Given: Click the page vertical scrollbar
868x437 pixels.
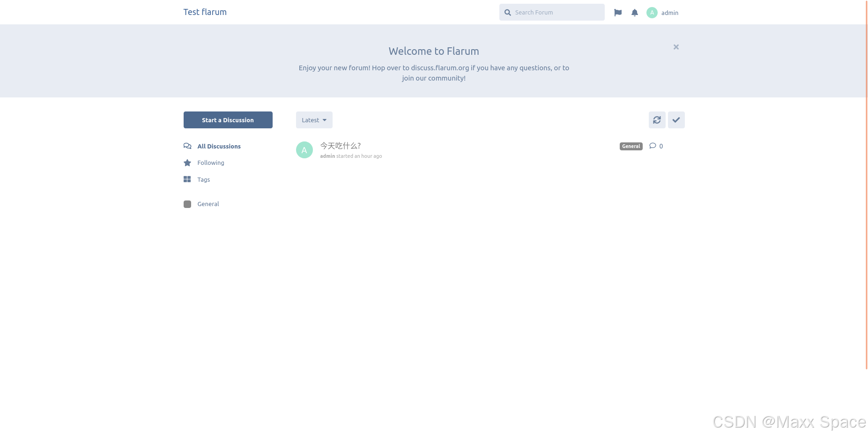Looking at the screenshot, I should (x=866, y=185).
